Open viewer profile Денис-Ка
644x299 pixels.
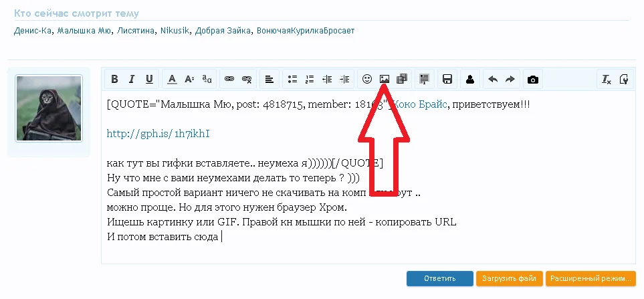pyautogui.click(x=33, y=31)
